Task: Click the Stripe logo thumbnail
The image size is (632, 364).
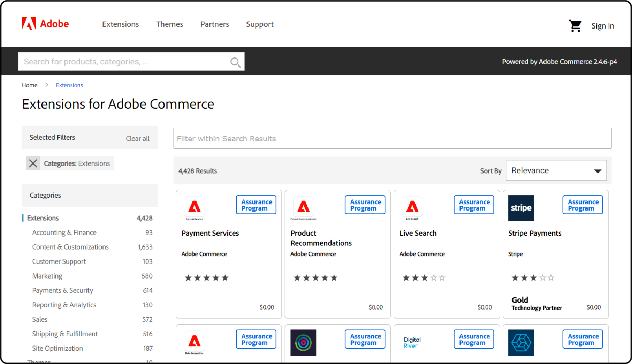Action: coord(521,208)
